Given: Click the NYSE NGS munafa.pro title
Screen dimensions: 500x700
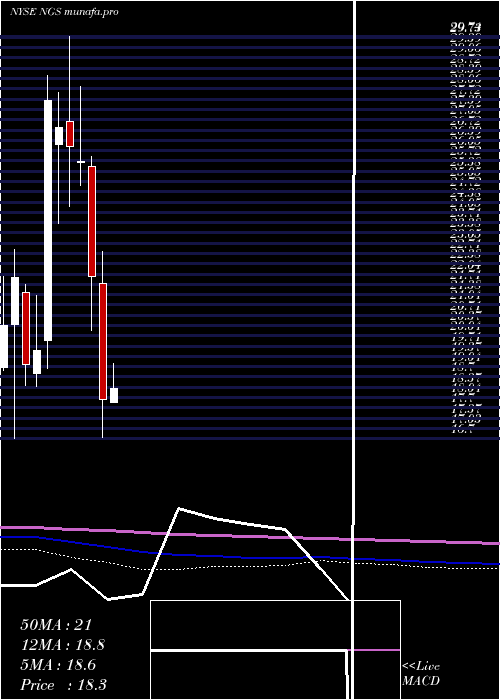Looking at the screenshot, I should 64,12.
